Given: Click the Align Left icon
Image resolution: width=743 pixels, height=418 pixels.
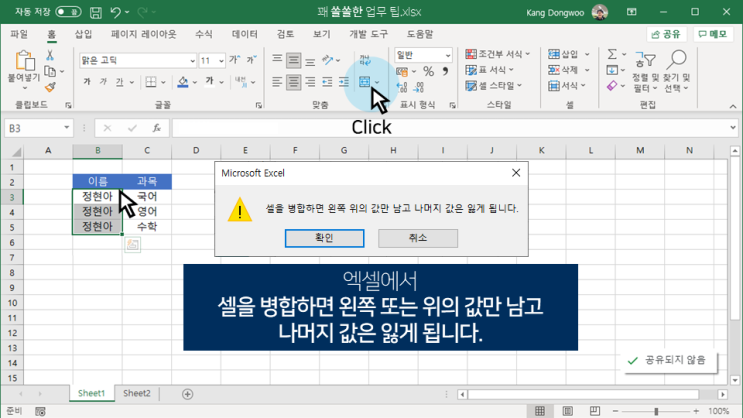Looking at the screenshot, I should (277, 82).
